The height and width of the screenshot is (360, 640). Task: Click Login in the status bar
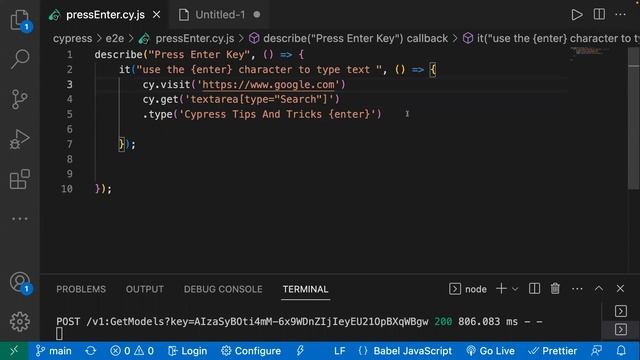point(187,351)
